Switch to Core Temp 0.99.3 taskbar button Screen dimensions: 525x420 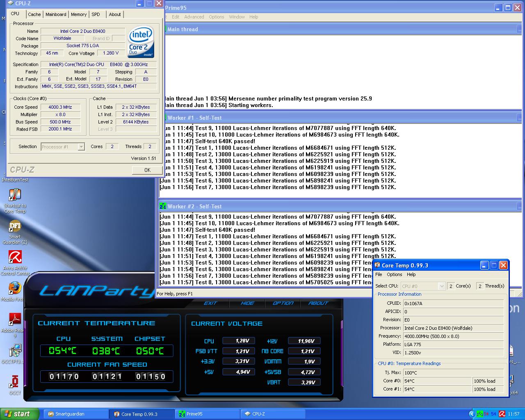coord(142,414)
